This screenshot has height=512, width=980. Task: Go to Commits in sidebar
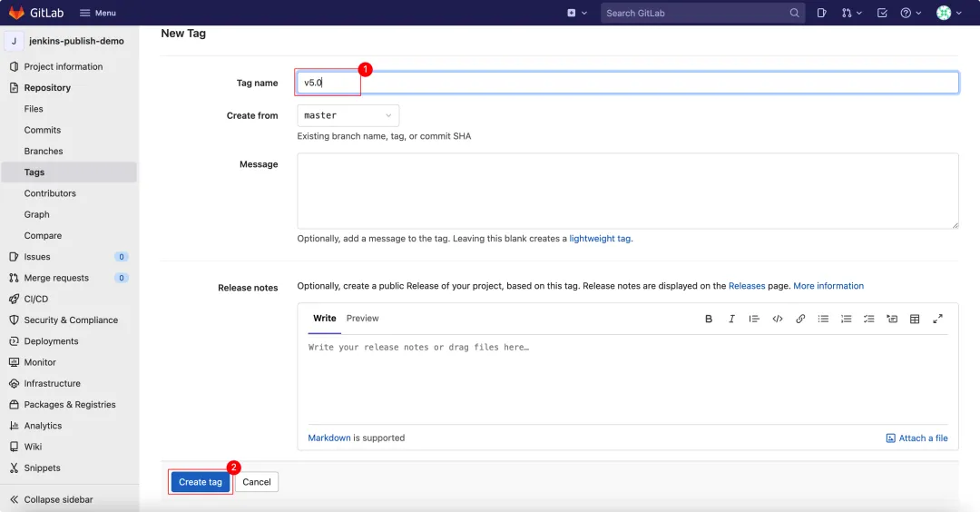(43, 130)
